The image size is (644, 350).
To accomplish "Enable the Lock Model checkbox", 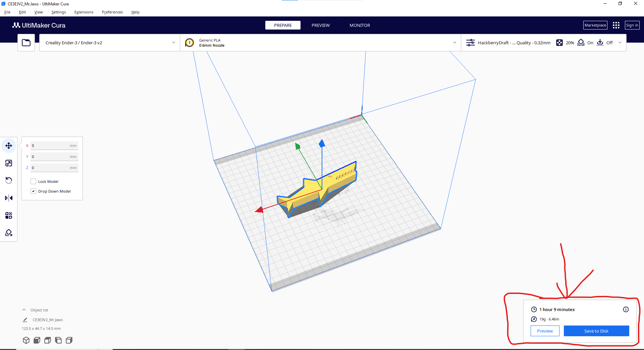I will [x=33, y=182].
